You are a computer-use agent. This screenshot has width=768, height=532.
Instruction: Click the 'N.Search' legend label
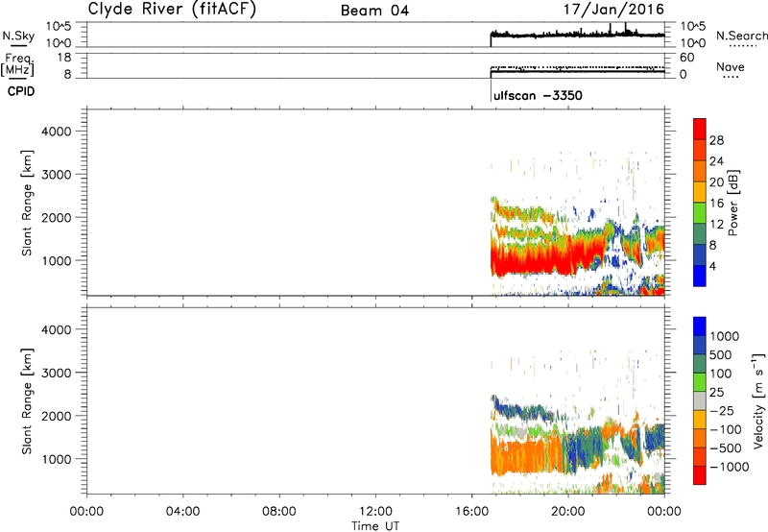tap(741, 36)
